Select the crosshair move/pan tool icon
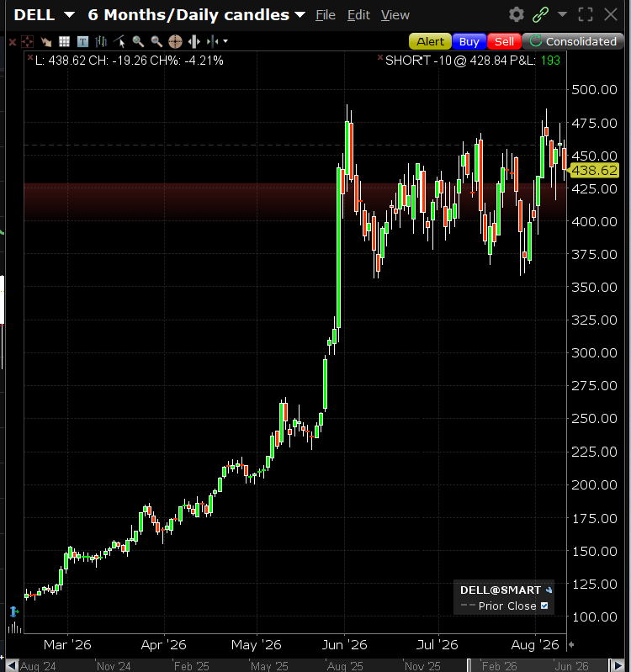Screen dimensions: 631x672 coord(28,41)
